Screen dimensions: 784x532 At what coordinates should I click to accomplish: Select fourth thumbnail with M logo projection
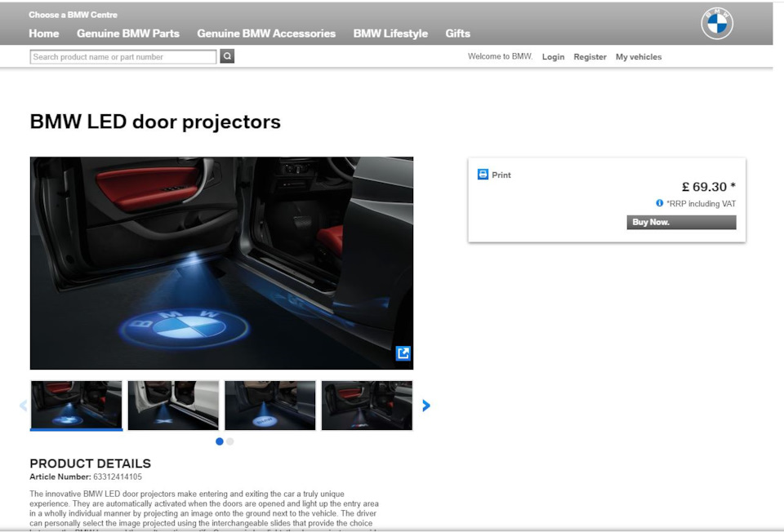[367, 405]
